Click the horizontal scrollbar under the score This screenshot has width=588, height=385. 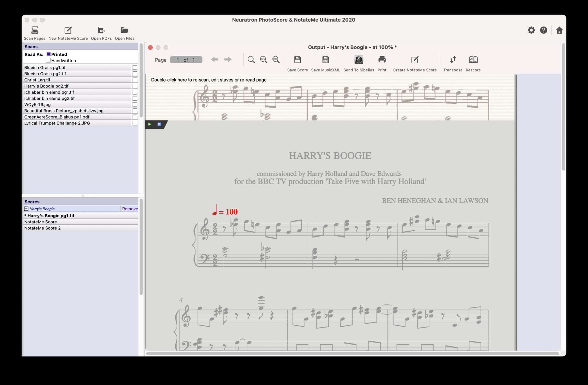[352, 354]
